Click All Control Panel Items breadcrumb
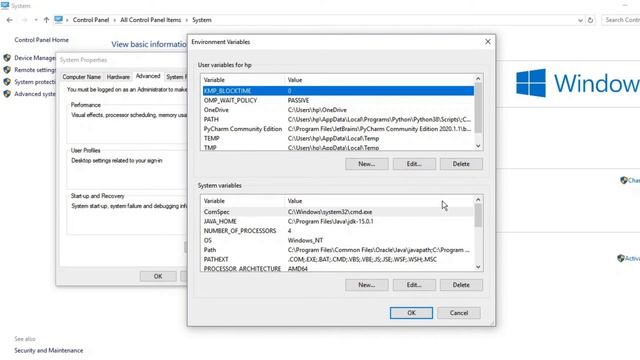 pos(150,20)
